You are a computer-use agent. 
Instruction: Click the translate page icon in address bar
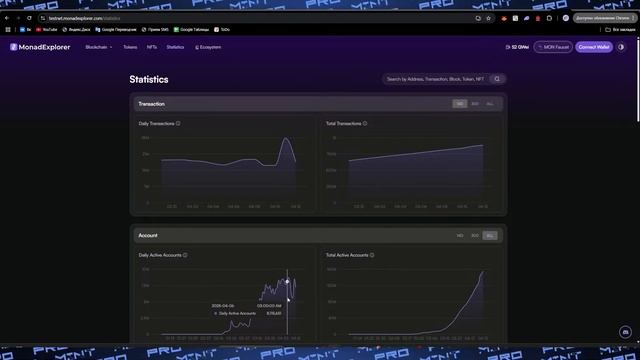pyautogui.click(x=478, y=18)
